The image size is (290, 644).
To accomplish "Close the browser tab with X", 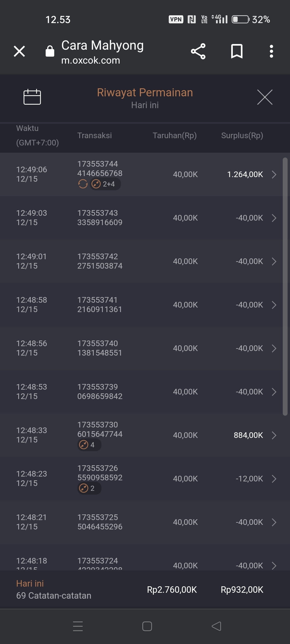I will click(x=19, y=51).
